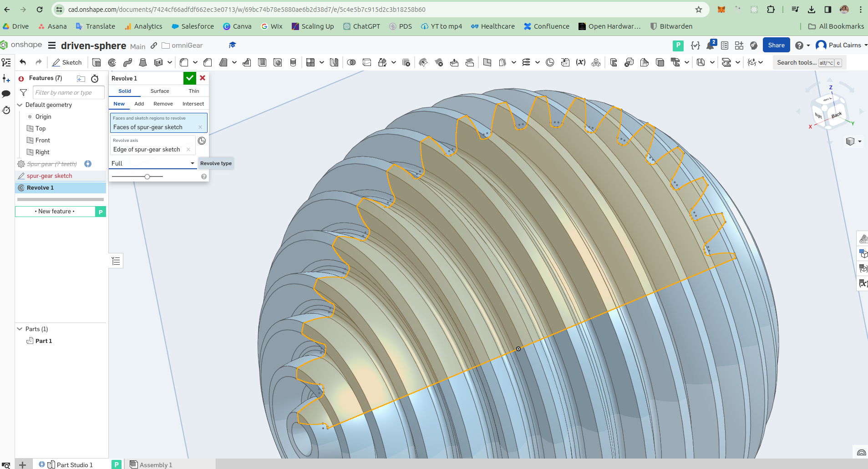Choose Surface revolve type
868x469 pixels.
pos(160,91)
